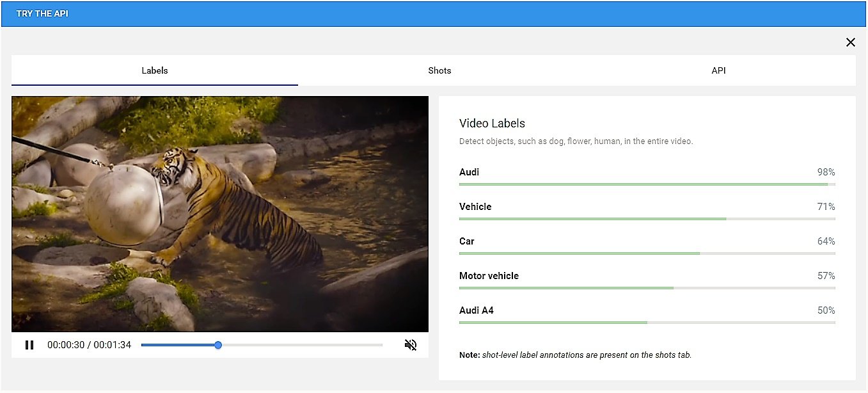868x393 pixels.
Task: Click the 57% confidence value
Action: (826, 276)
